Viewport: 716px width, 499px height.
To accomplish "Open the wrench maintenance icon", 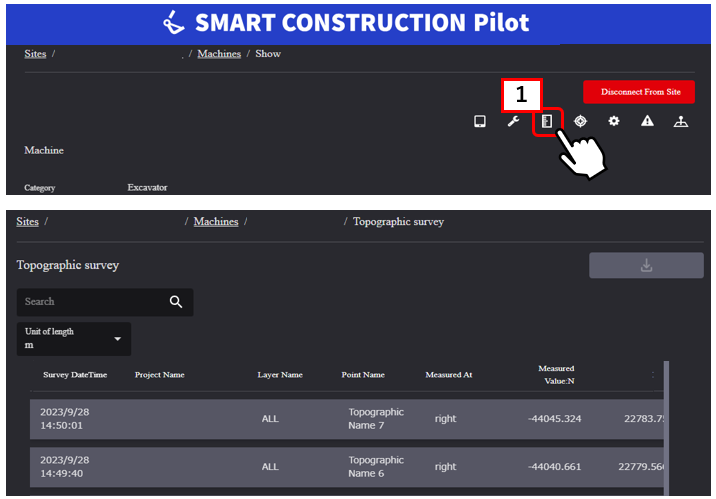I will click(x=513, y=121).
